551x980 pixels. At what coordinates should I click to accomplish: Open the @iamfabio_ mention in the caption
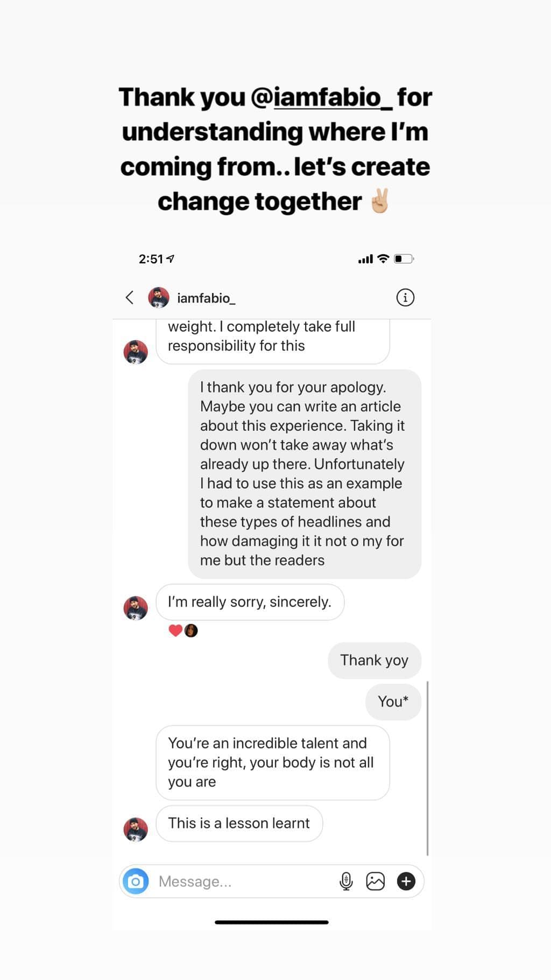328,97
